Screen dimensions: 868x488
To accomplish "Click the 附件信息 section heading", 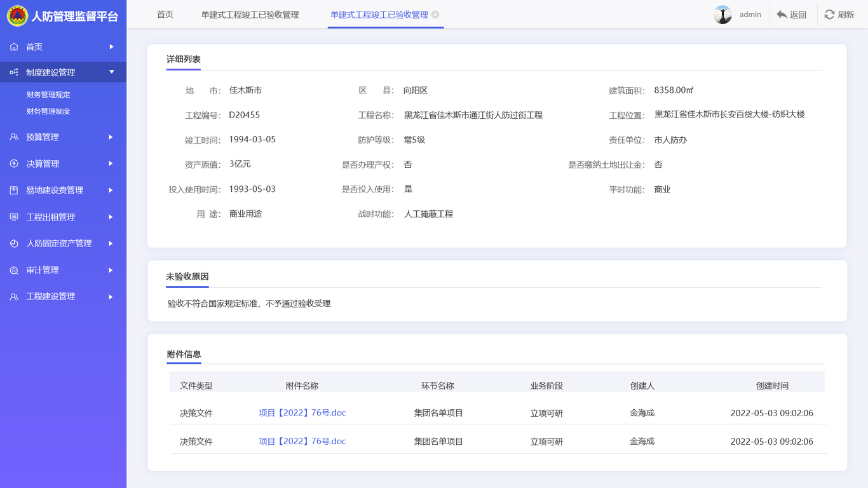I will tap(184, 354).
